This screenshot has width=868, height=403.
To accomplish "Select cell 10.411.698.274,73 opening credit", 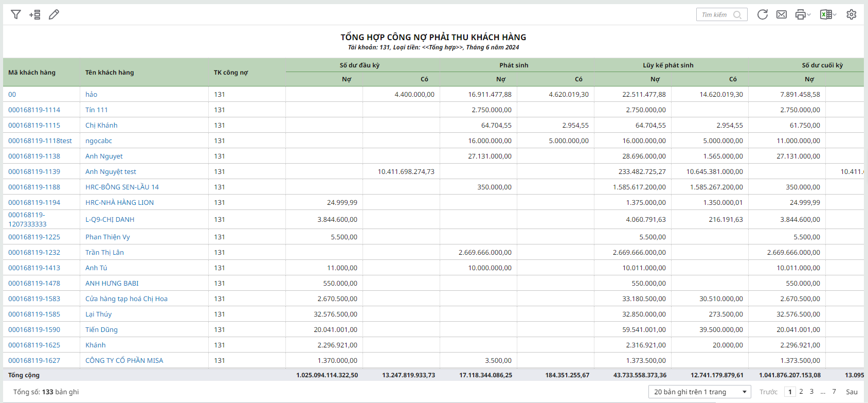I will click(x=406, y=171).
